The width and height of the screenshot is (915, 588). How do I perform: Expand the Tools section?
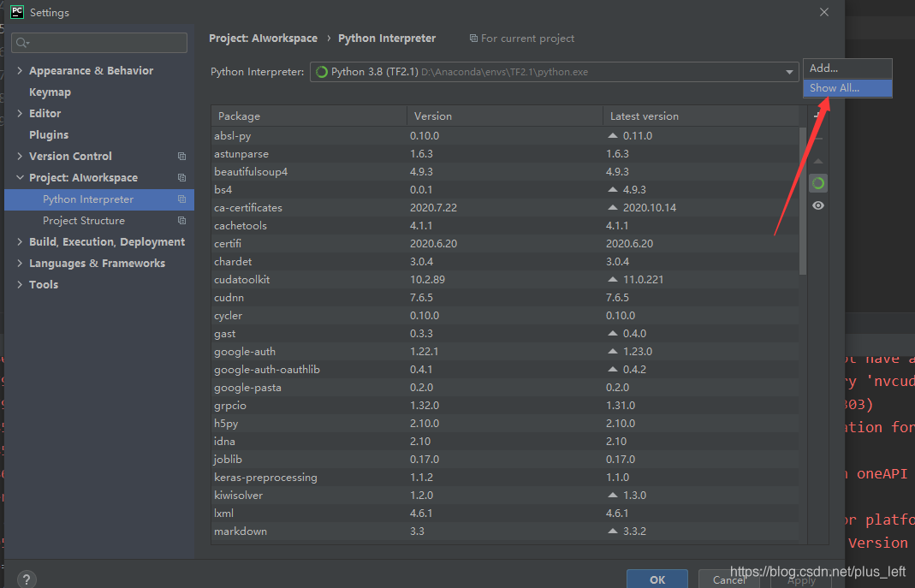tap(20, 285)
